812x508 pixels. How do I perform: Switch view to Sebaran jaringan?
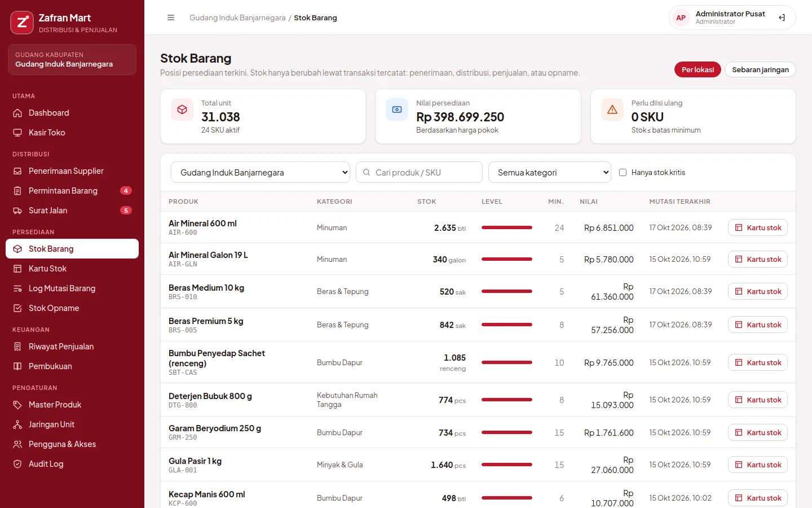click(x=760, y=69)
